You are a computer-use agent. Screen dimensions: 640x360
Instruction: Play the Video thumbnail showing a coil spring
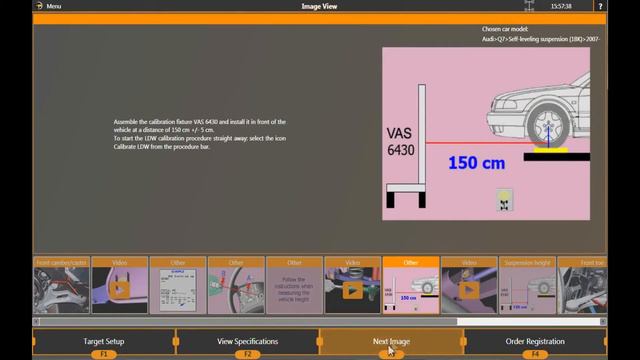pos(353,285)
